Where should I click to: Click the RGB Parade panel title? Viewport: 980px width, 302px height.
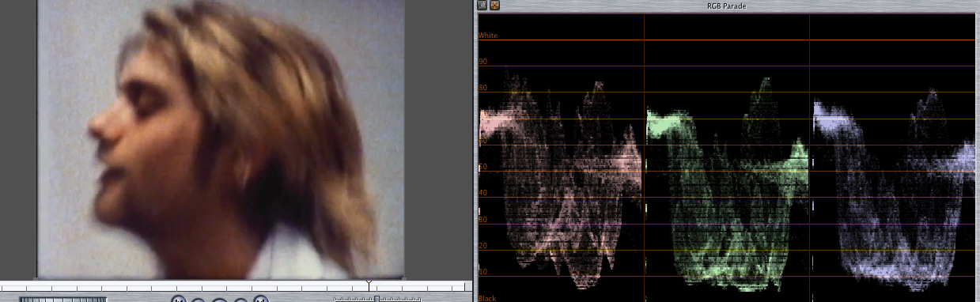tap(727, 6)
